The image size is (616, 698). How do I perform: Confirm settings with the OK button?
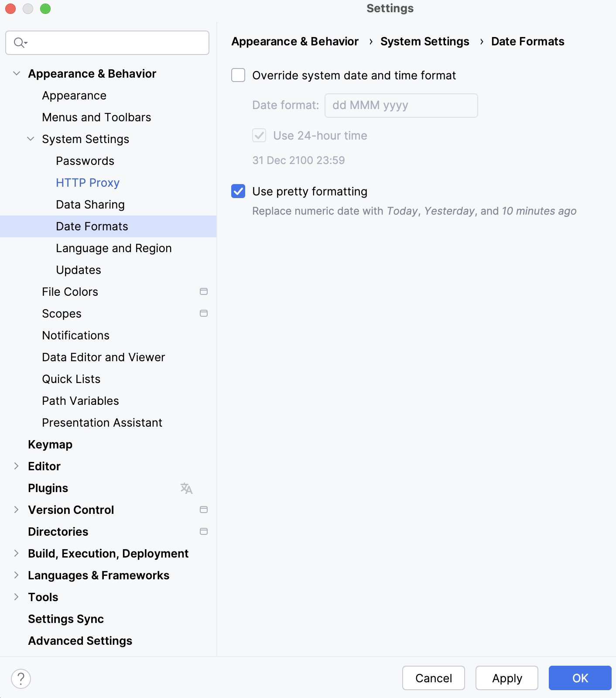580,678
